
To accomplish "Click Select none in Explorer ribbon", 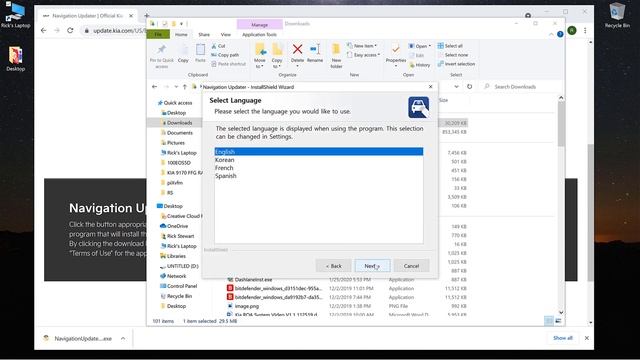I will pos(453,55).
